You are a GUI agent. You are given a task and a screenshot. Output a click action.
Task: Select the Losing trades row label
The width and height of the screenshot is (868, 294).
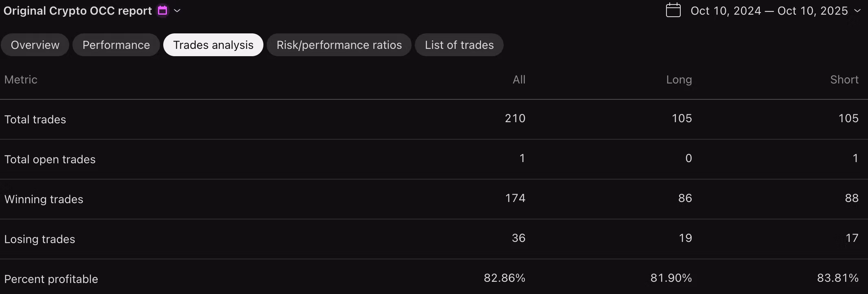(x=39, y=239)
